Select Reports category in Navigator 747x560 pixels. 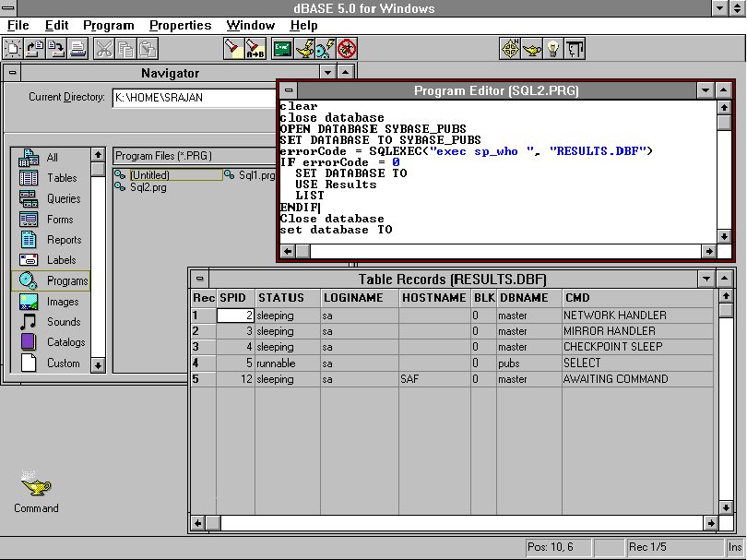tap(51, 240)
